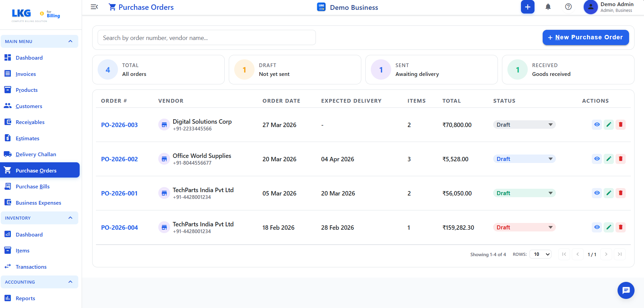
Task: Open the rows per page dropdown
Action: pos(541,254)
